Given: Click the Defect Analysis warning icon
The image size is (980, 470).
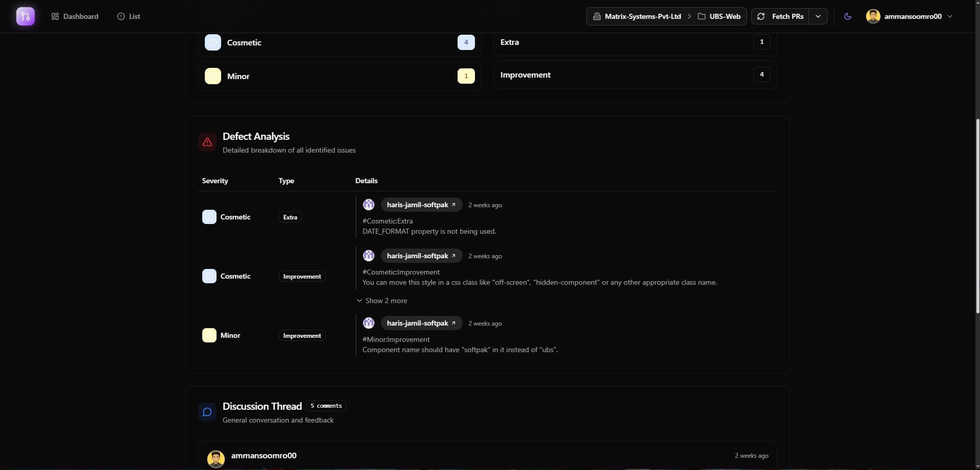Looking at the screenshot, I should coord(207,142).
